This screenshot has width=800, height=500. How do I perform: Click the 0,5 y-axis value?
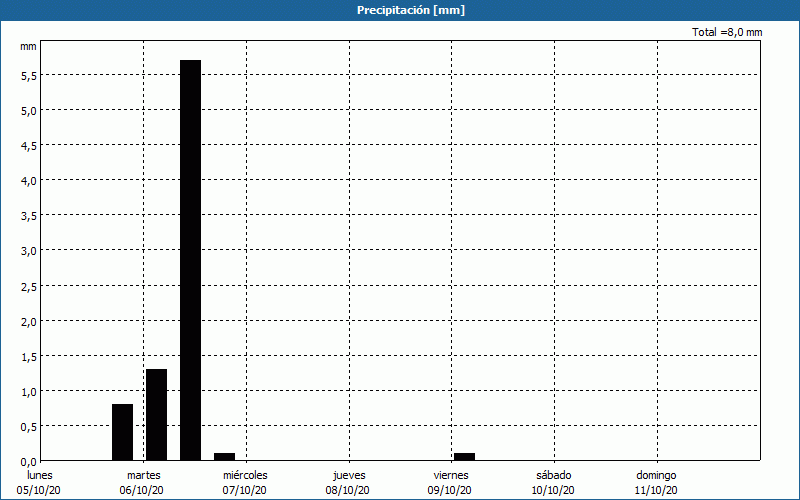pos(29,427)
